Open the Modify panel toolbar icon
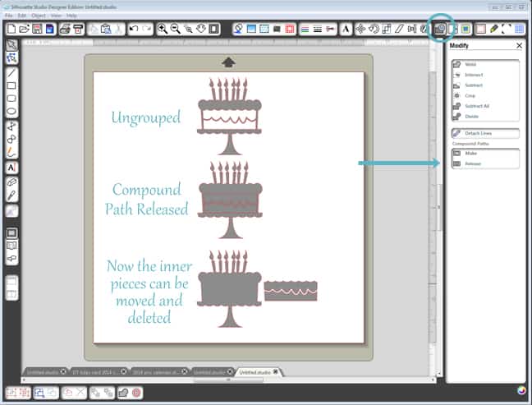Image resolution: width=532 pixels, height=405 pixels. [x=440, y=30]
